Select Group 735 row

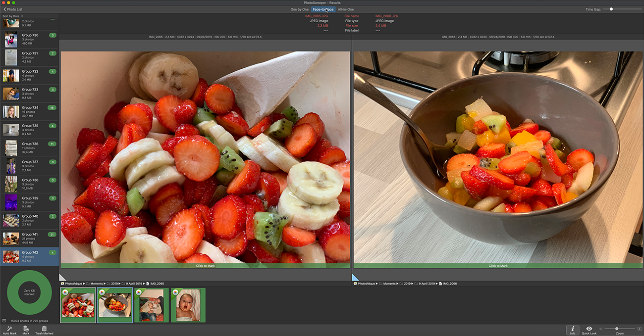[x=29, y=130]
